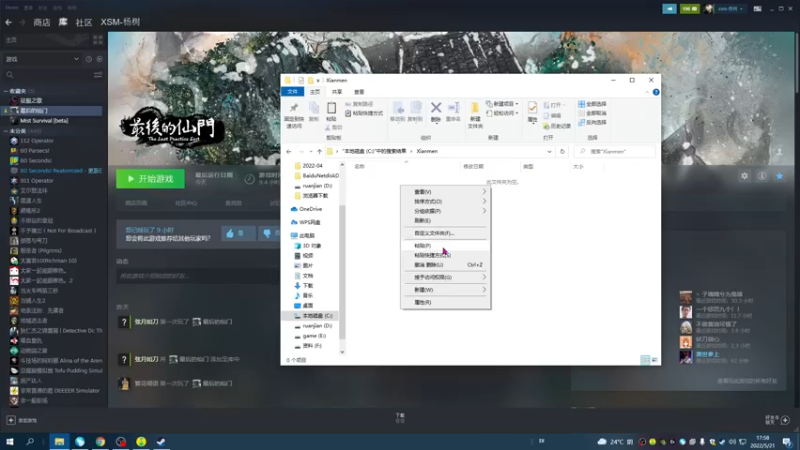Click Select all (全部选择) in ribbon
The height and width of the screenshot is (450, 800).
(x=592, y=104)
